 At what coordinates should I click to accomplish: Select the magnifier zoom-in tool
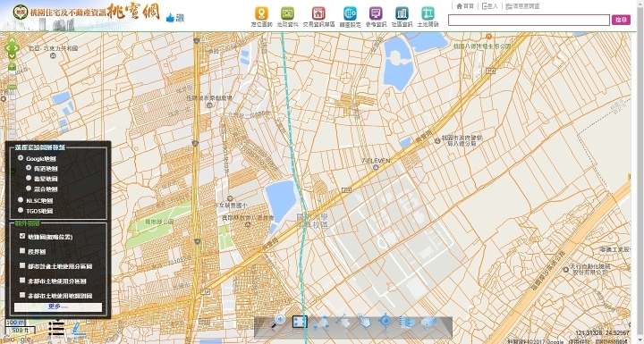(x=278, y=322)
